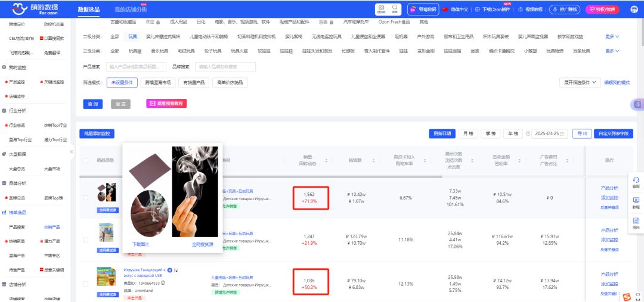Open 产品监控 in left sidebar
The width and height of the screenshot is (644, 302).
(x=17, y=82)
